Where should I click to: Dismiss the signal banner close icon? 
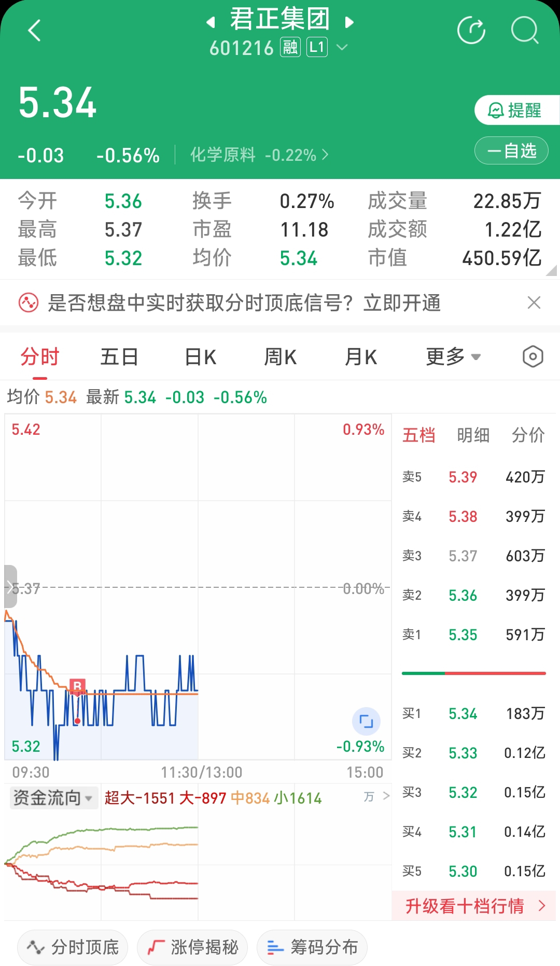tap(534, 302)
